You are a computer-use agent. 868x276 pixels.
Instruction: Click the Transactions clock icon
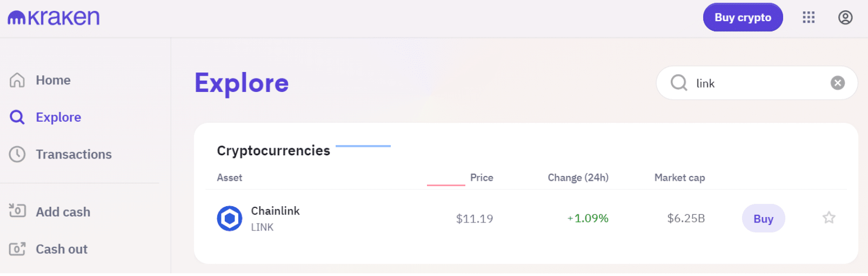tap(17, 154)
